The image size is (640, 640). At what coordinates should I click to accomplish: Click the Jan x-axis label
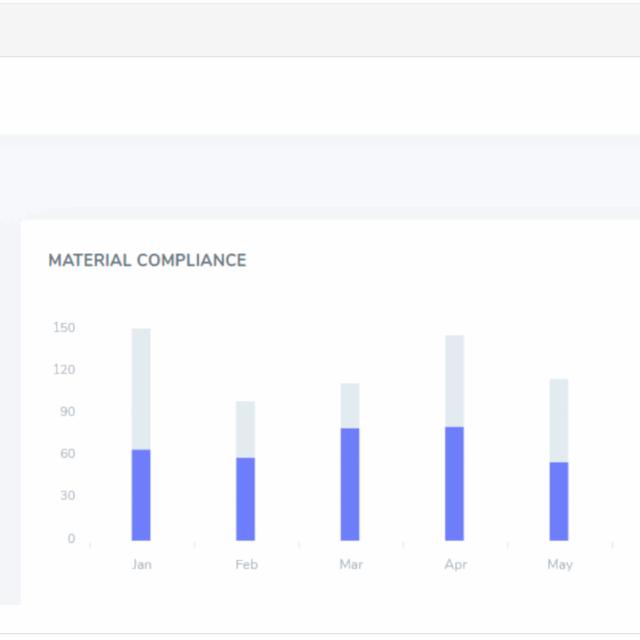(x=142, y=564)
